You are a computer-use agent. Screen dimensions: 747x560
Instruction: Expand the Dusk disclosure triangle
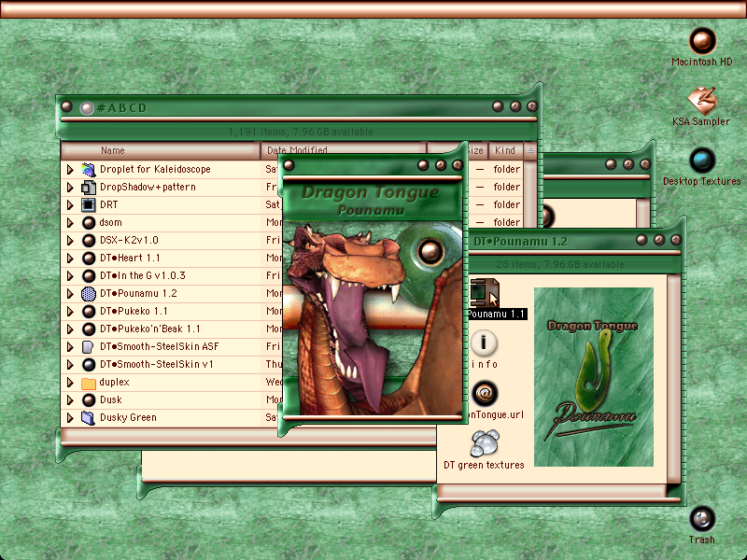[x=71, y=400]
